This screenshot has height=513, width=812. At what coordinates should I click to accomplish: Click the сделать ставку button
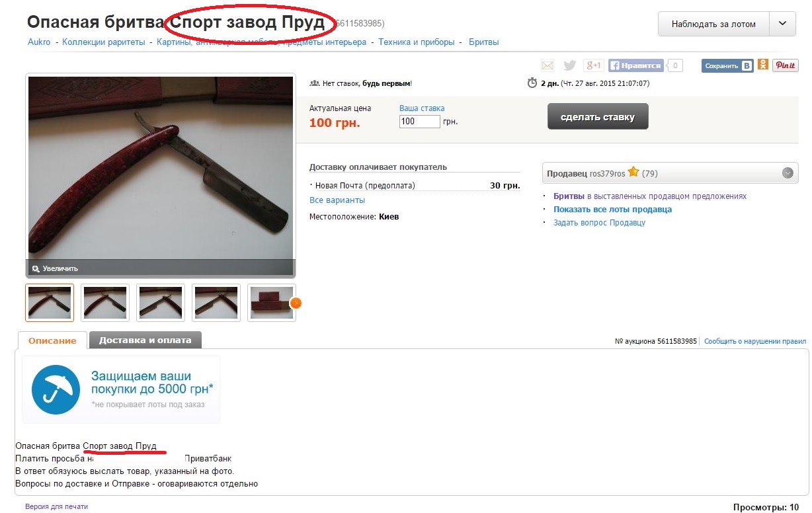pos(598,116)
